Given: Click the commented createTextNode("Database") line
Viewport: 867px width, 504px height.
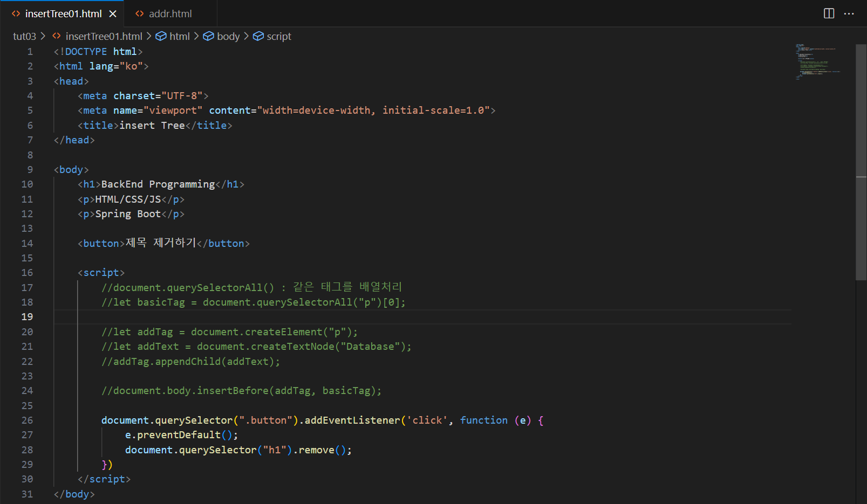Looking at the screenshot, I should [257, 347].
